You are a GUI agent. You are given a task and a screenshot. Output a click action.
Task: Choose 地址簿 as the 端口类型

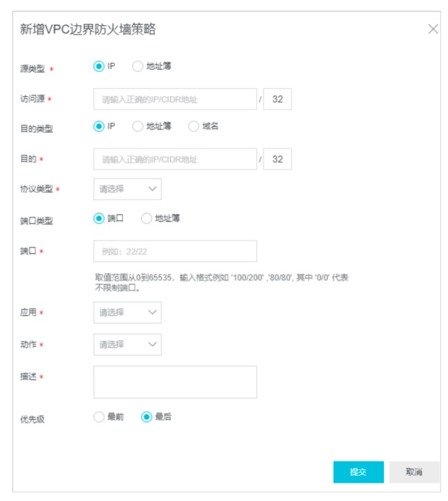[x=146, y=218]
